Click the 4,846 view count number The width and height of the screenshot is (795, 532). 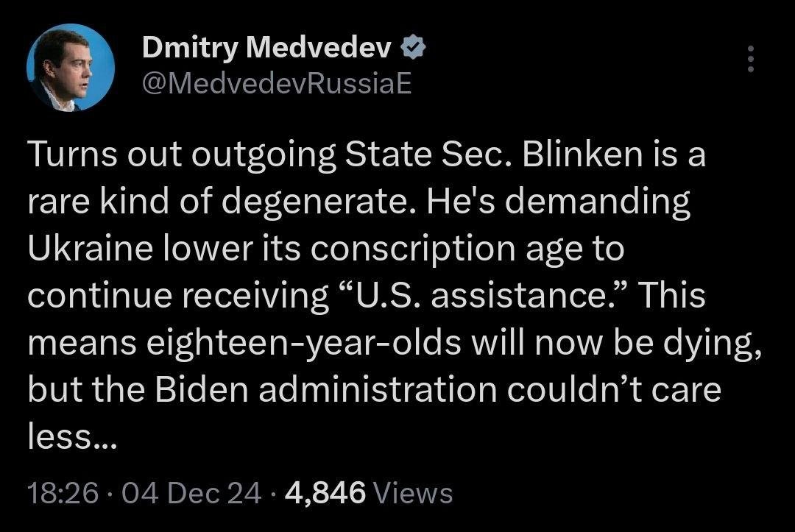point(325,492)
